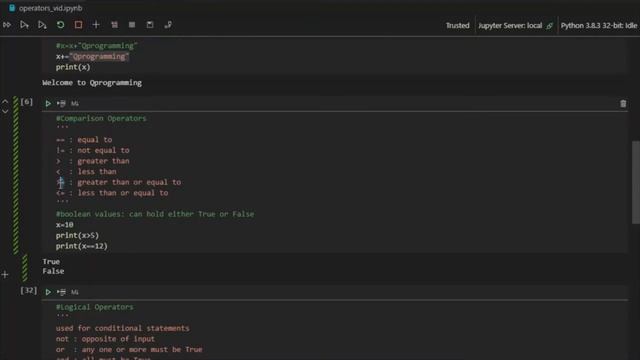Insert a cell below cell [6] output
Viewport: 640px width, 360px height.
click(x=5, y=275)
